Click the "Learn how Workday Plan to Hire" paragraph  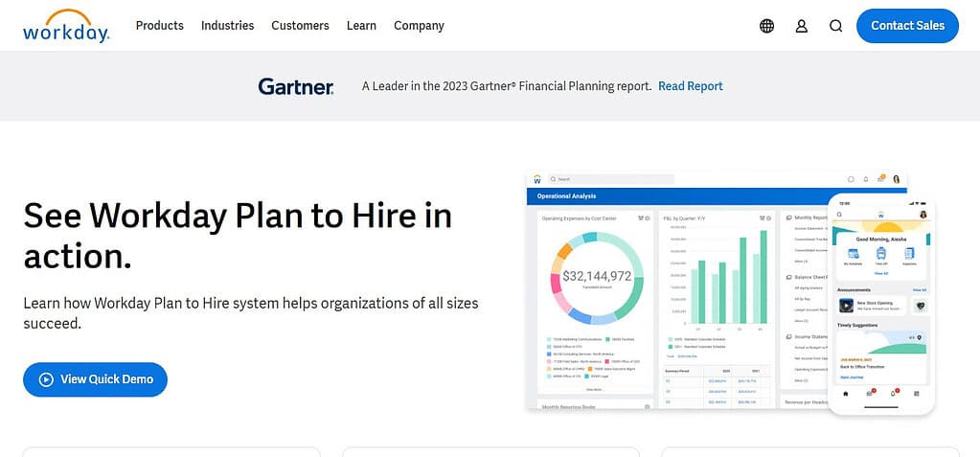click(x=251, y=313)
